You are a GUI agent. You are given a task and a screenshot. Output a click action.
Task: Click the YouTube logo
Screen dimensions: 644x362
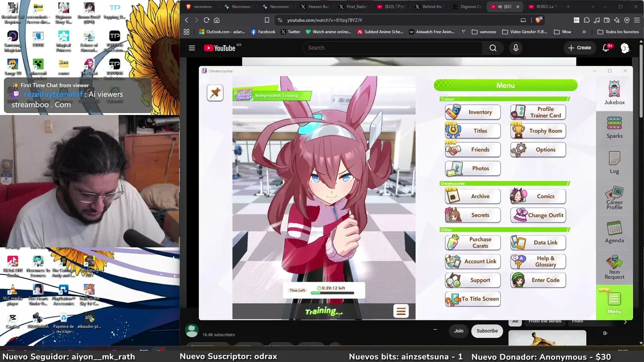point(220,48)
